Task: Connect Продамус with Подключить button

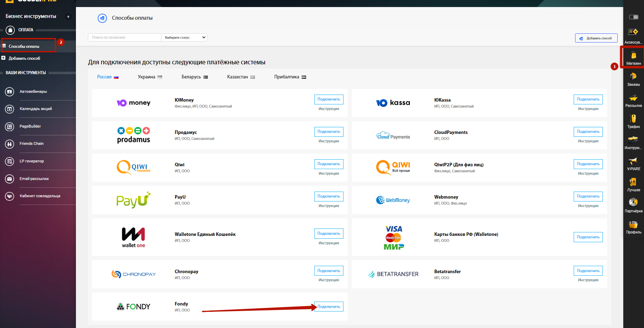Action: [329, 132]
